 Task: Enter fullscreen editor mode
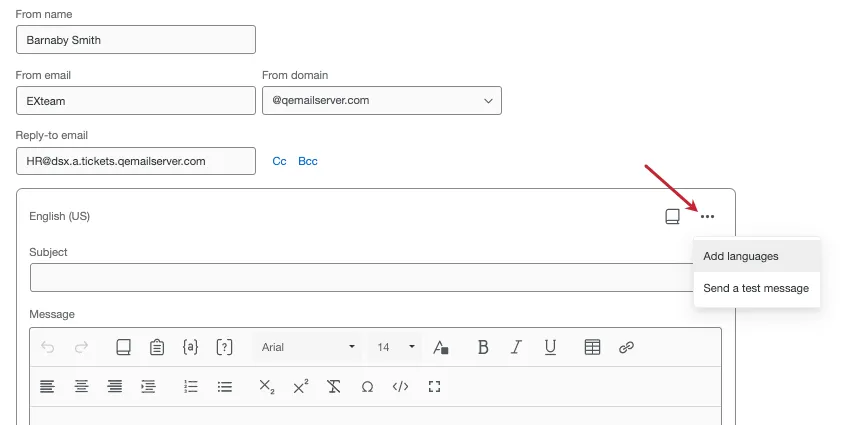coord(434,386)
